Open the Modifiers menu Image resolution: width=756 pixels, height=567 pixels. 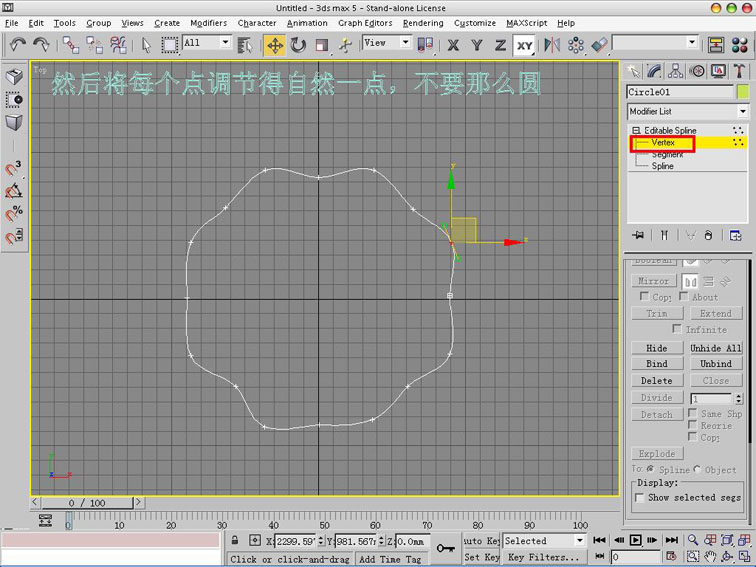coord(208,23)
